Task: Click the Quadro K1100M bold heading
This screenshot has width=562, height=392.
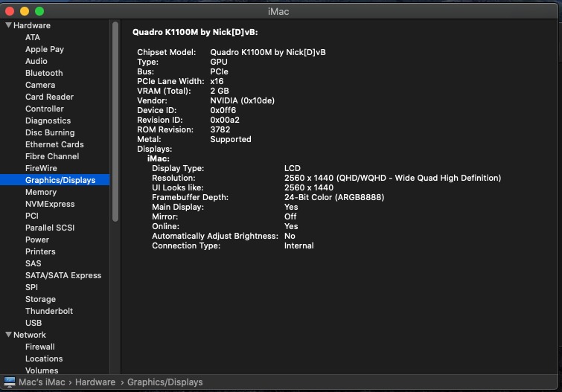Action: tap(195, 32)
